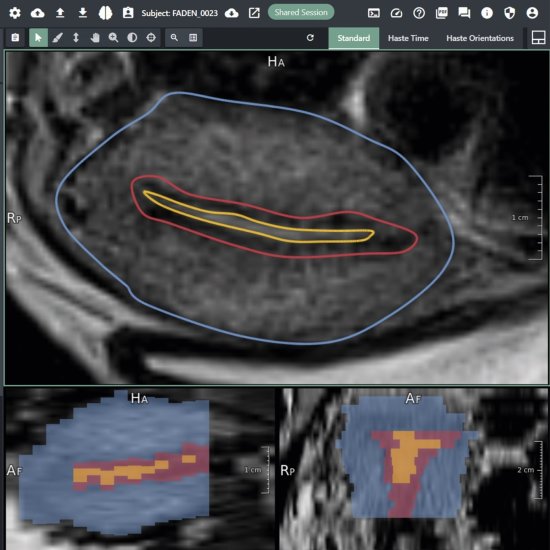
Task: Activate the pan hand tool
Action: pos(95,38)
